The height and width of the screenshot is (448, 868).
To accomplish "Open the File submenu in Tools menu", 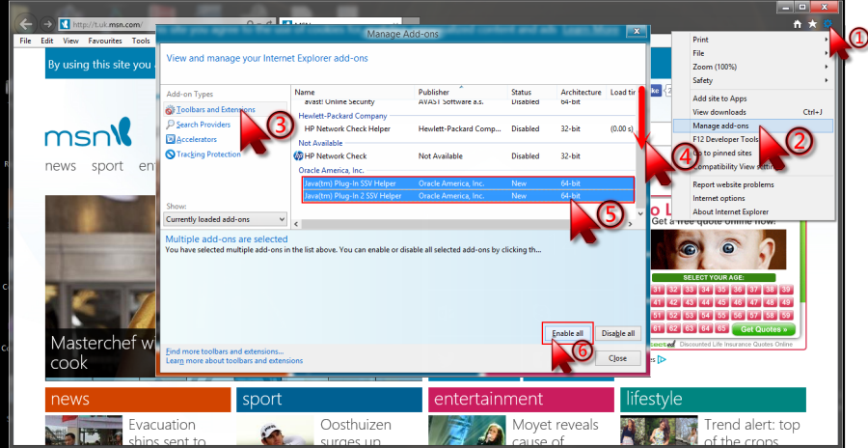I will (753, 53).
